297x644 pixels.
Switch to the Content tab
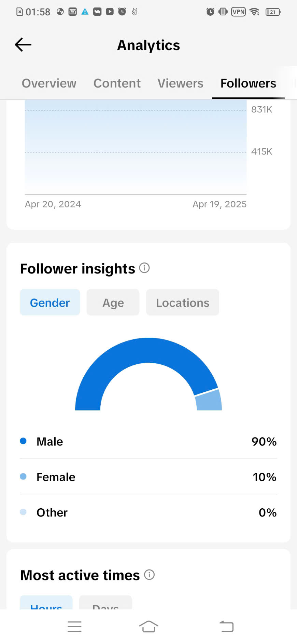117,83
